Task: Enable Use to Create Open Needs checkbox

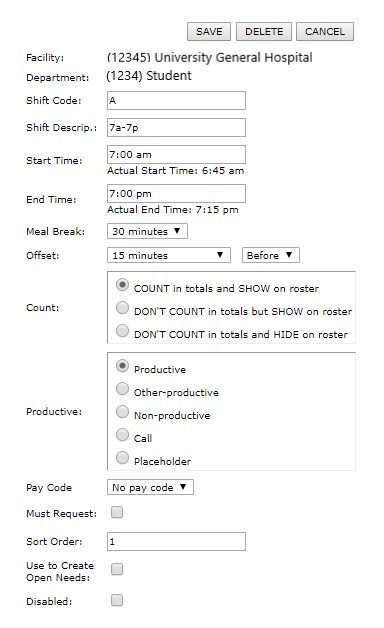Action: coord(117,569)
